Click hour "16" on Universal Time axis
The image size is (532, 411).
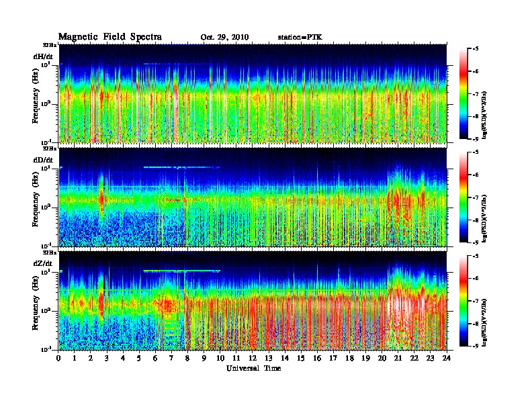click(317, 358)
